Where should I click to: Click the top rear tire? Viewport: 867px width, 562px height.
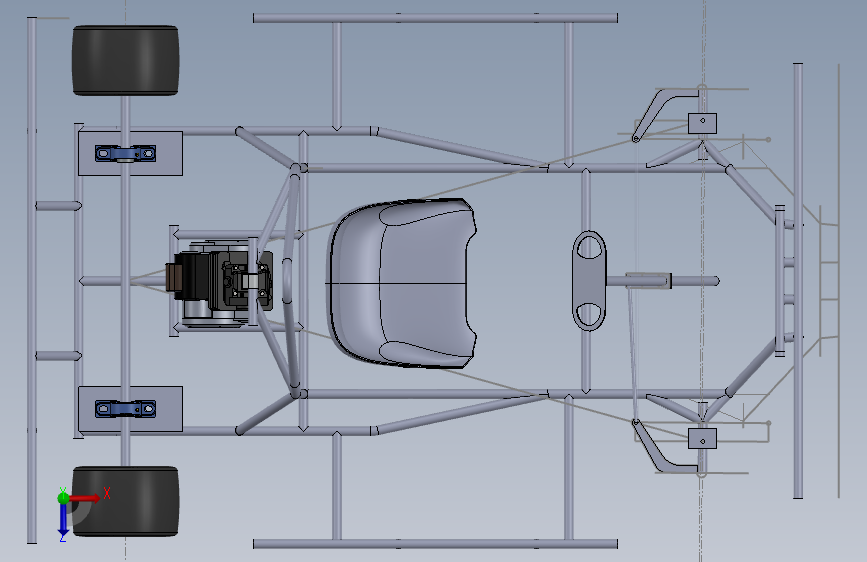(126, 60)
